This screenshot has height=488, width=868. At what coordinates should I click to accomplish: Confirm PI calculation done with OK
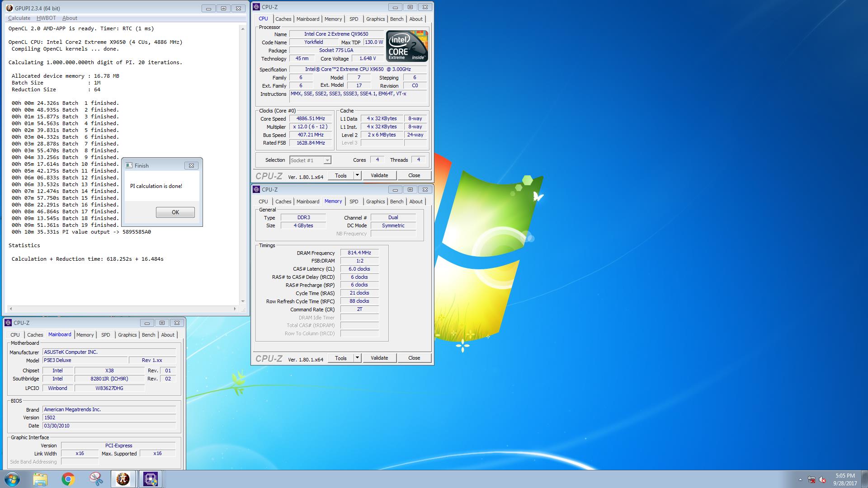click(x=175, y=212)
